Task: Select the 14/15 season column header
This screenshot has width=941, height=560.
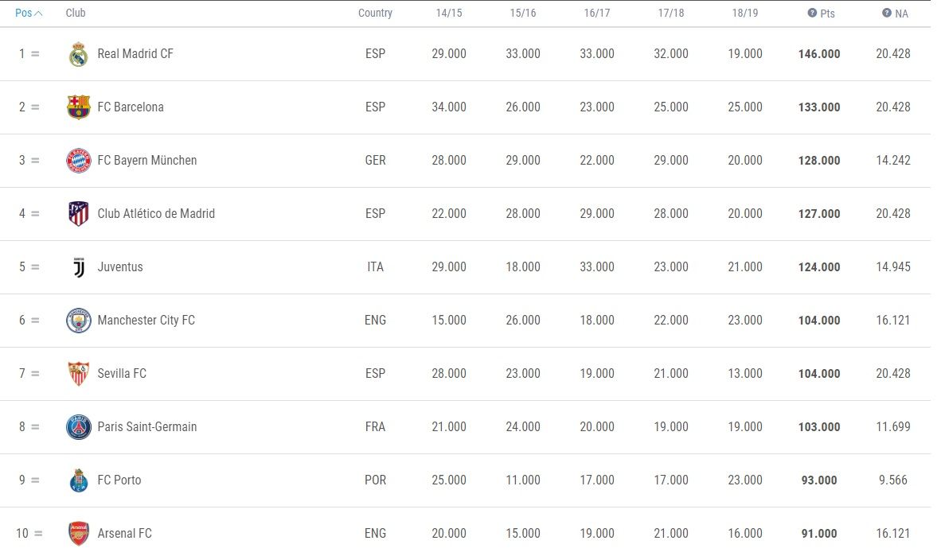Action: 449,13
